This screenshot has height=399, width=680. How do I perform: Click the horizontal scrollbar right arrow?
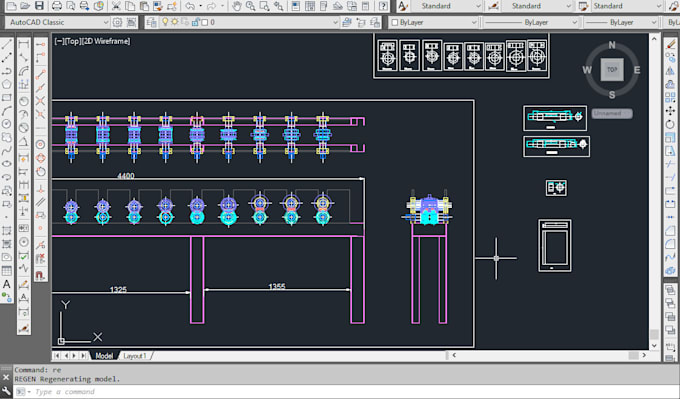644,355
